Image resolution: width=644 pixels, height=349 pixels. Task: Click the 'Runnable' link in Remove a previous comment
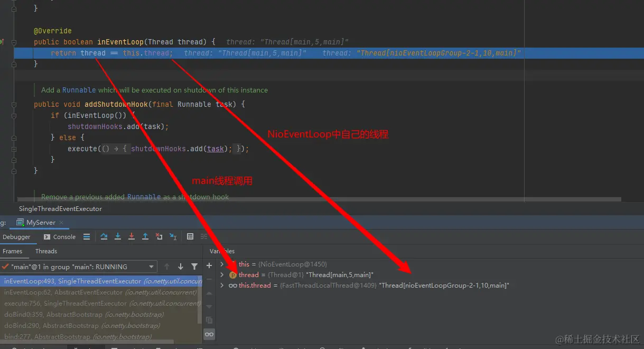(144, 197)
